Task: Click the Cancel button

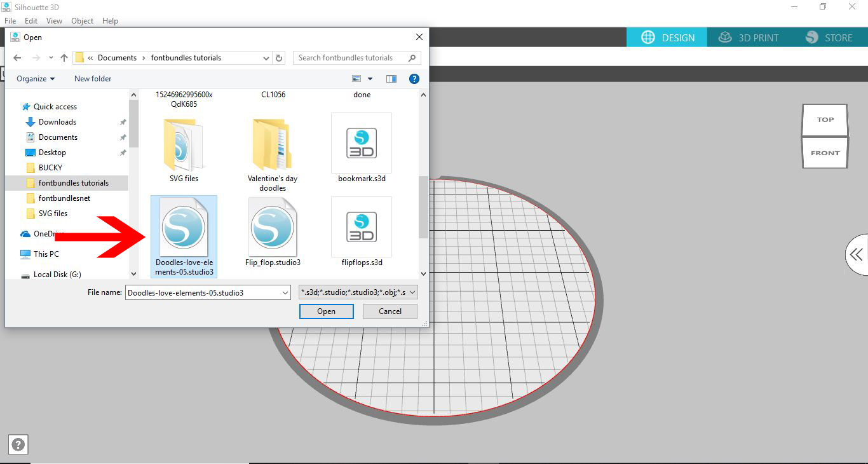Action: (x=390, y=311)
